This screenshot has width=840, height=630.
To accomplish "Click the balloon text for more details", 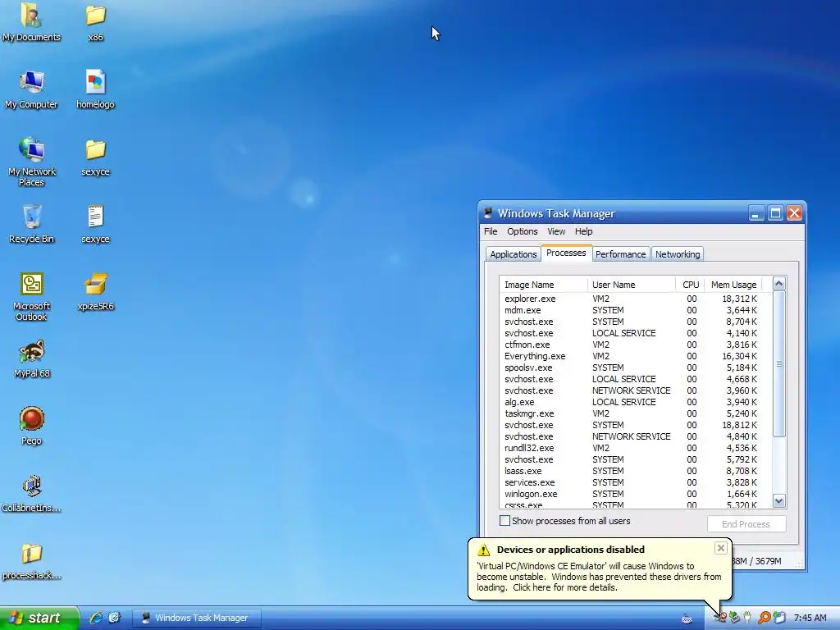I will point(599,577).
